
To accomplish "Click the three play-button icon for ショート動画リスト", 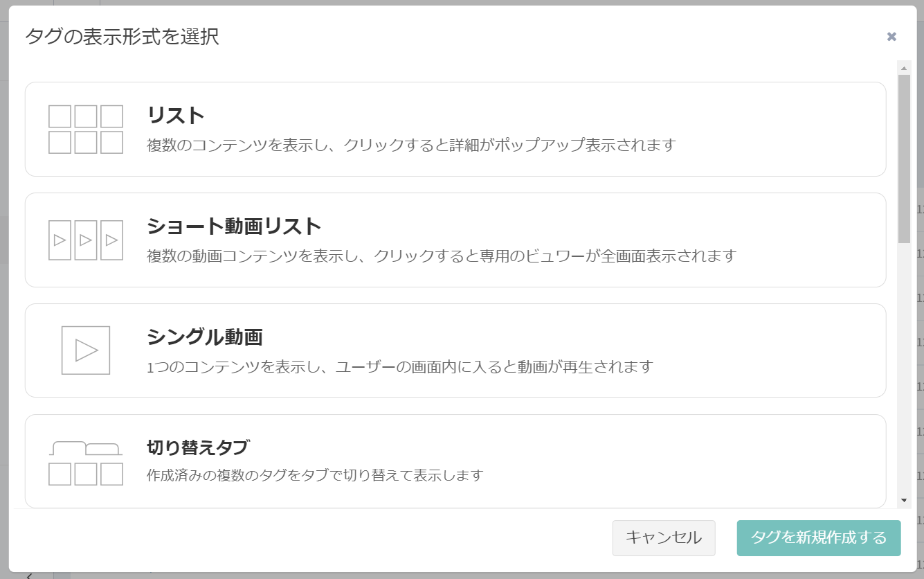I will pyautogui.click(x=86, y=240).
